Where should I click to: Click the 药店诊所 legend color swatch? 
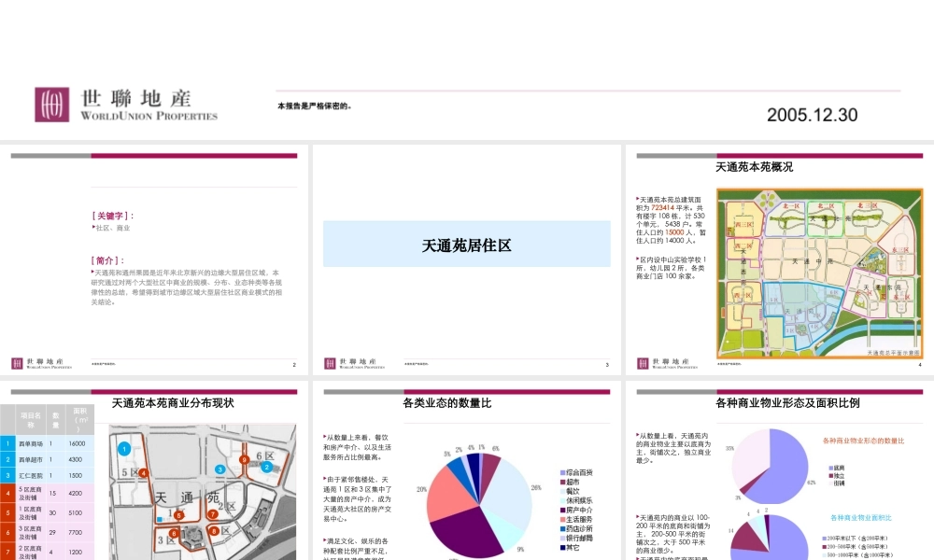coord(562,528)
